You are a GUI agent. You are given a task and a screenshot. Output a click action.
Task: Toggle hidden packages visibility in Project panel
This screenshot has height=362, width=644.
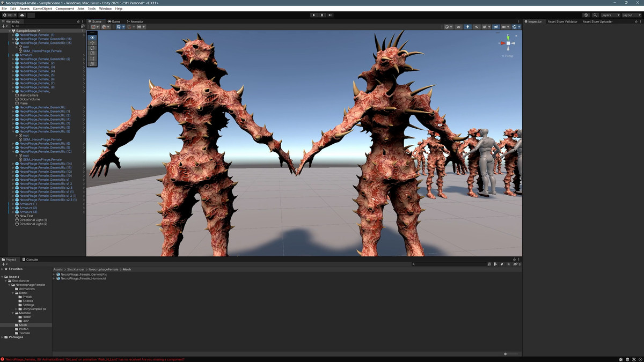pos(517,264)
